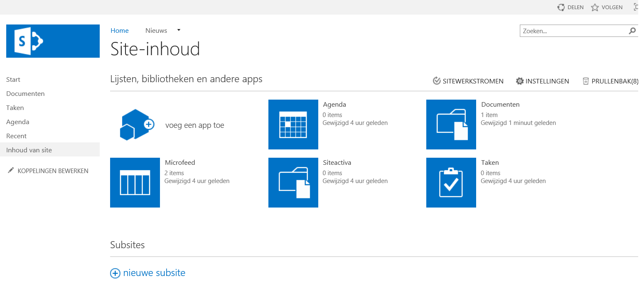This screenshot has height=281, width=644.
Task: Click the SharePoint logo tile
Action: point(53,41)
